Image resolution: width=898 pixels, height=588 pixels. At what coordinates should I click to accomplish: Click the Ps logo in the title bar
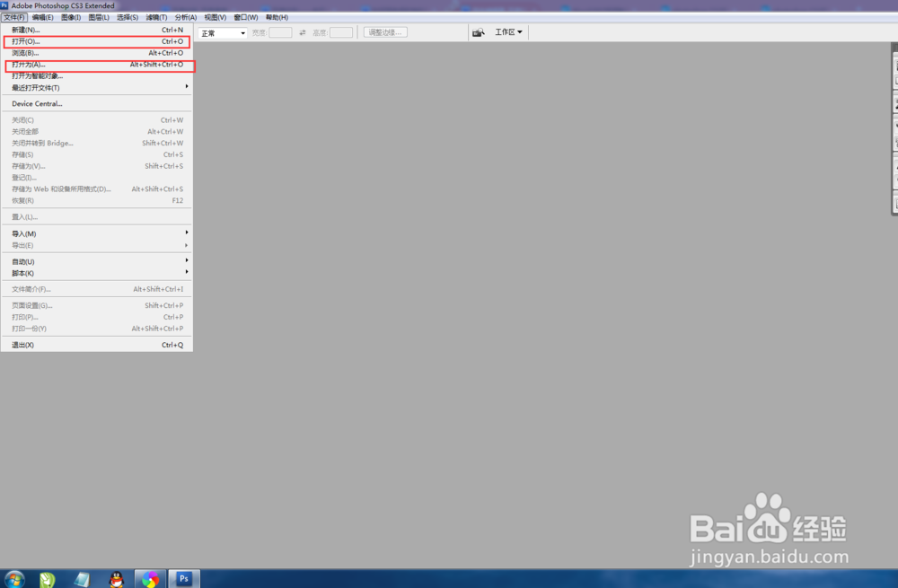pyautogui.click(x=4, y=5)
